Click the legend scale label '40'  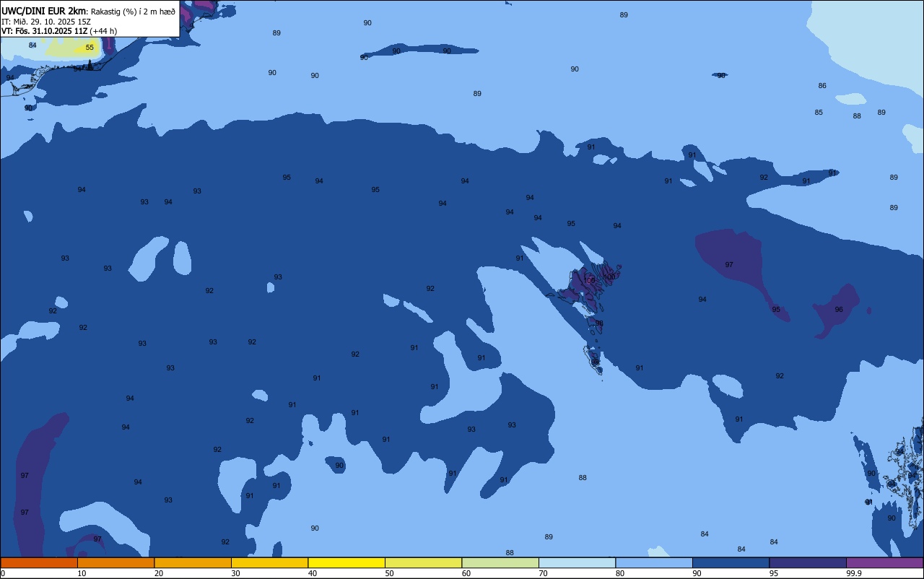coord(313,573)
